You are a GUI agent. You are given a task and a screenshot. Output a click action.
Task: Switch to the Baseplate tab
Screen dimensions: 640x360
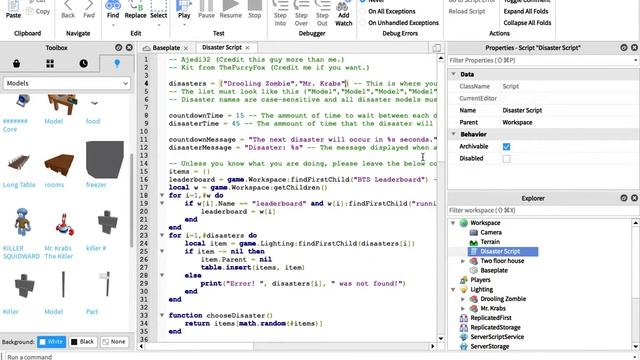(x=166, y=48)
